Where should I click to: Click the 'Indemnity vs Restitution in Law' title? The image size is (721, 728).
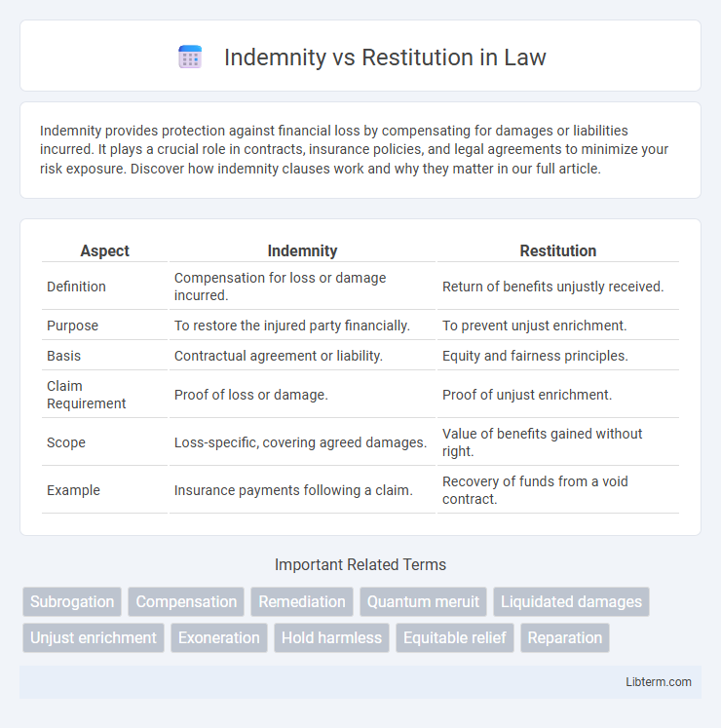385,57
